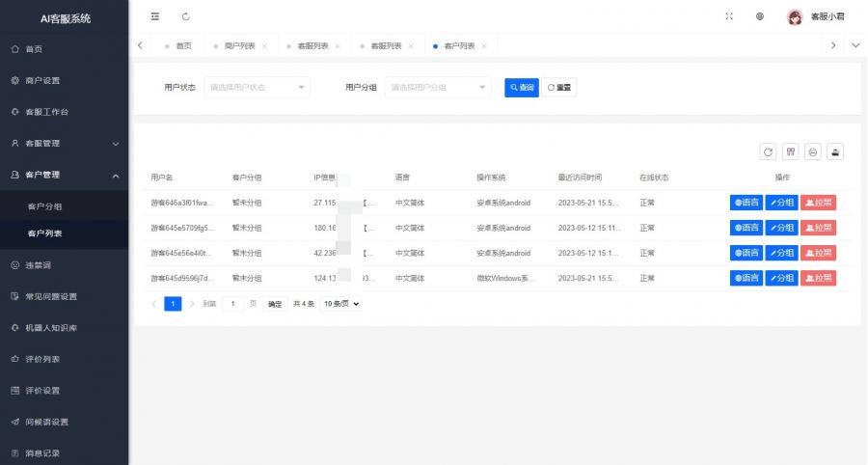Viewport: 868px width, 465px height.
Task: Click the print icon above the table
Action: click(x=813, y=151)
